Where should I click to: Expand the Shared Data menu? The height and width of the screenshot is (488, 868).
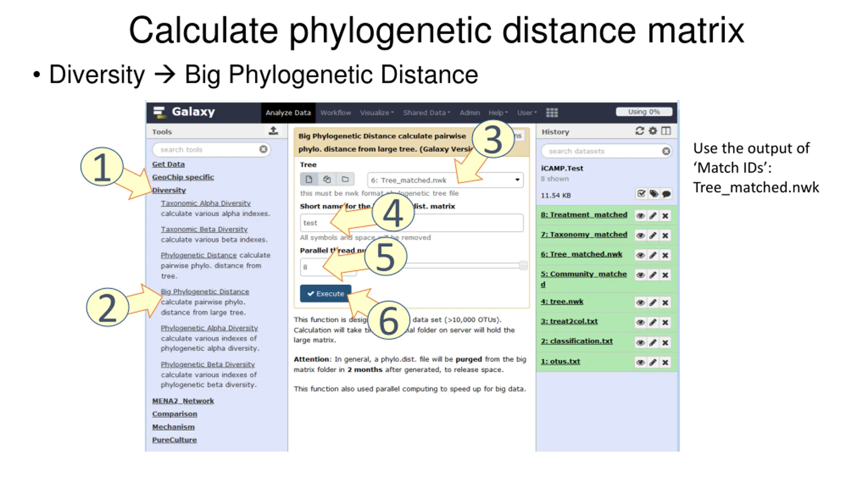pos(426,113)
